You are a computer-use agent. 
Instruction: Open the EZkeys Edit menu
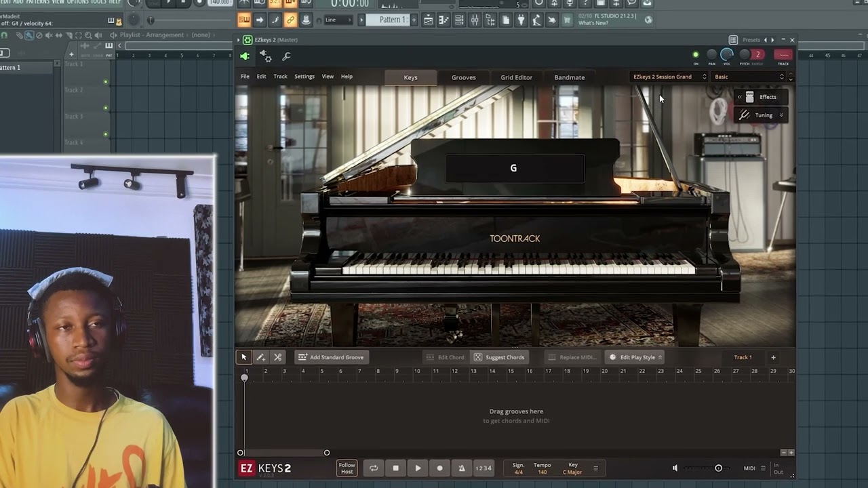[261, 77]
